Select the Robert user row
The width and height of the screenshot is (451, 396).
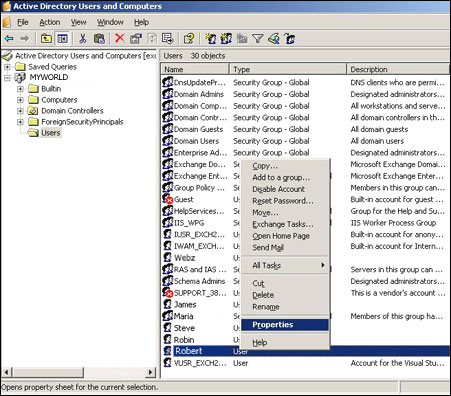click(306, 351)
